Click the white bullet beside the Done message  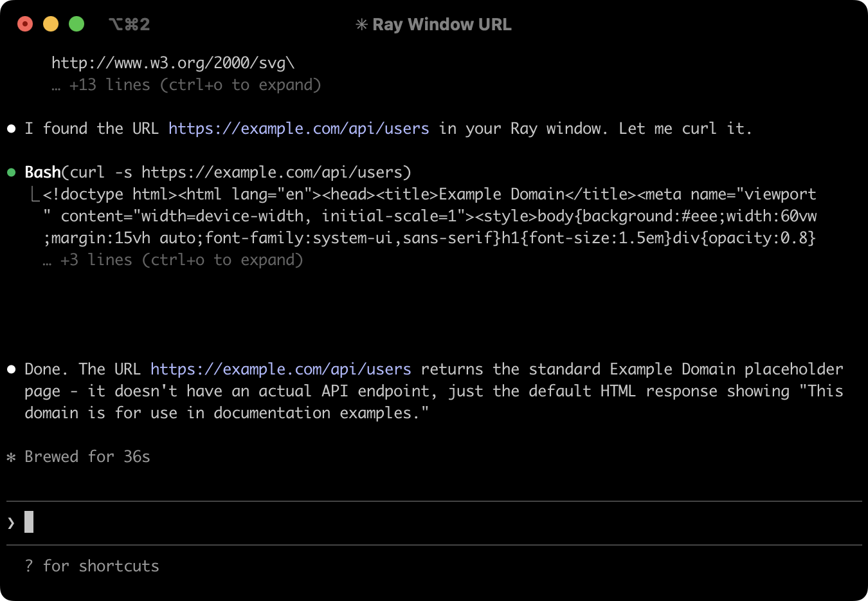click(11, 368)
